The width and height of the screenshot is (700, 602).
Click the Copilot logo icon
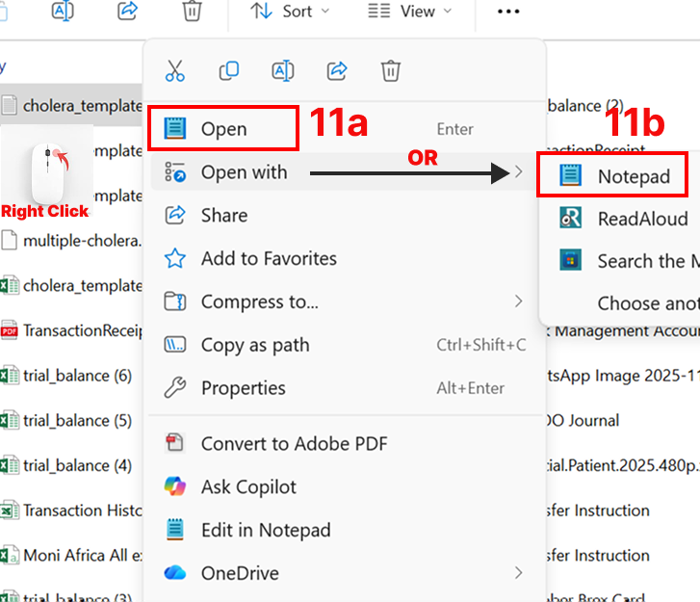(x=175, y=486)
